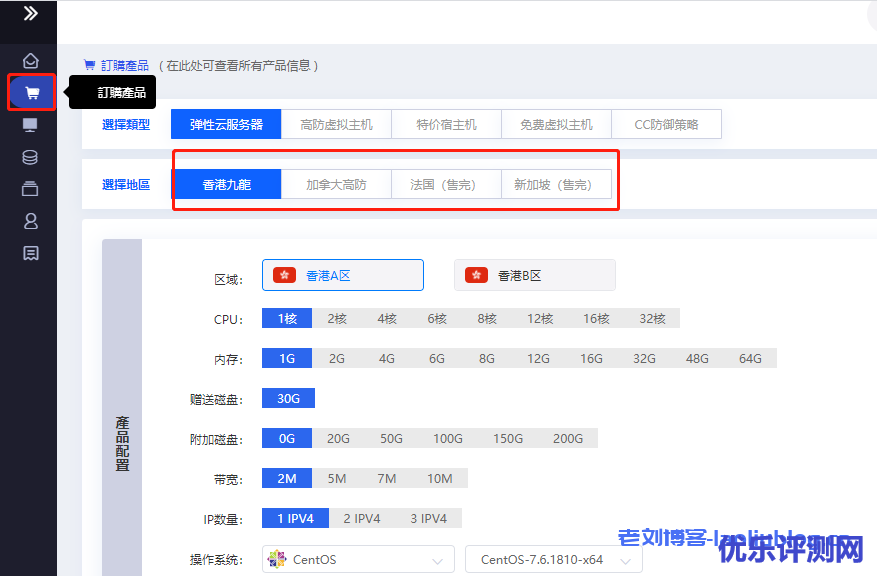The height and width of the screenshot is (576, 877).
Task: Open the document list icon in sidebar
Action: (x=30, y=253)
